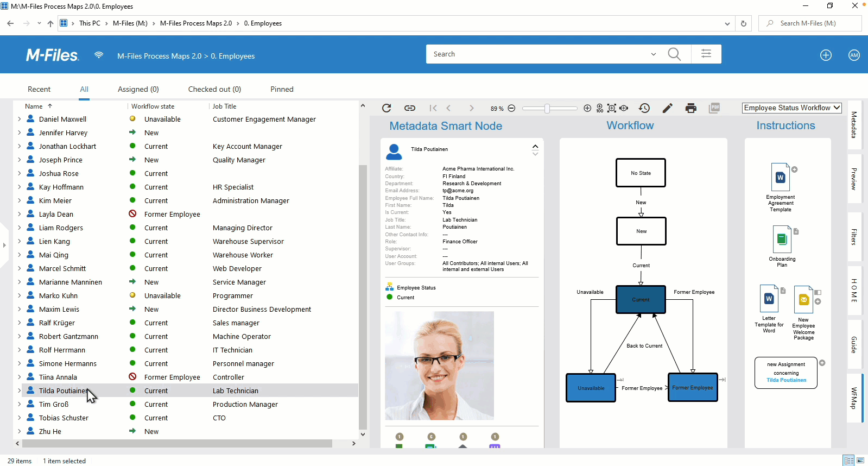Open recent locations dropdown in Explorer
This screenshot has width=868, height=466.
(39, 23)
